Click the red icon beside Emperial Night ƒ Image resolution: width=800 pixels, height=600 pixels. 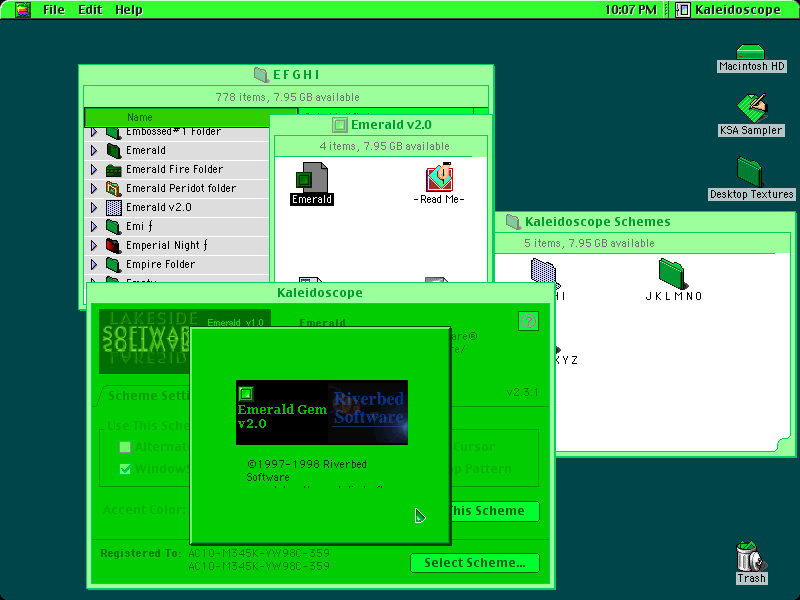[113, 245]
